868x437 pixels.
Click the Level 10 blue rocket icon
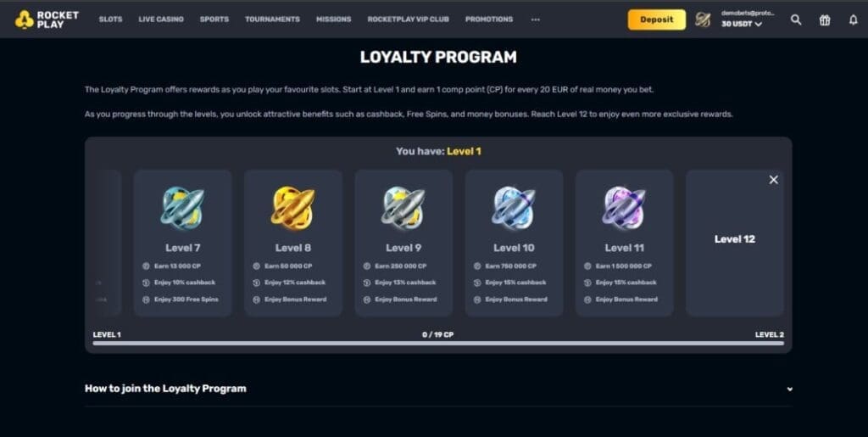514,208
